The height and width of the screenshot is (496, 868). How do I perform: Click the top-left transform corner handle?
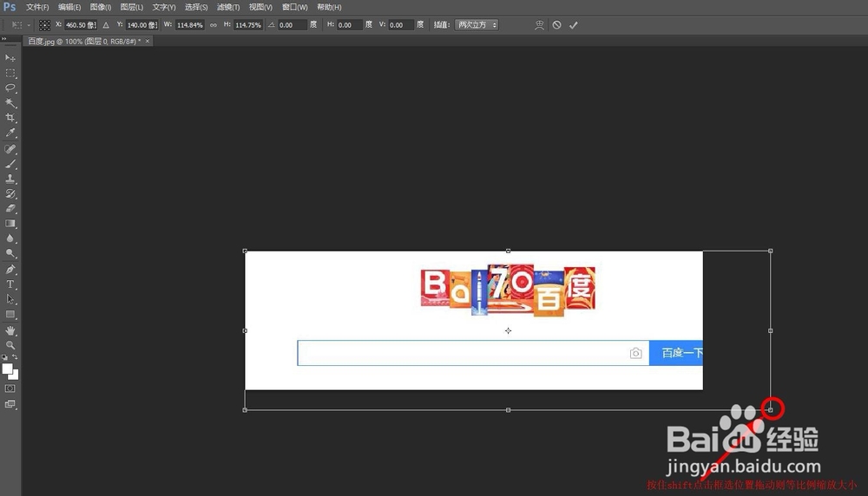click(246, 251)
